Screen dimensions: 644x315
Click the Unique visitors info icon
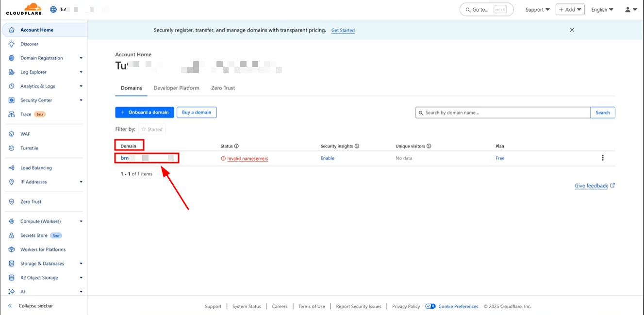[x=429, y=146]
